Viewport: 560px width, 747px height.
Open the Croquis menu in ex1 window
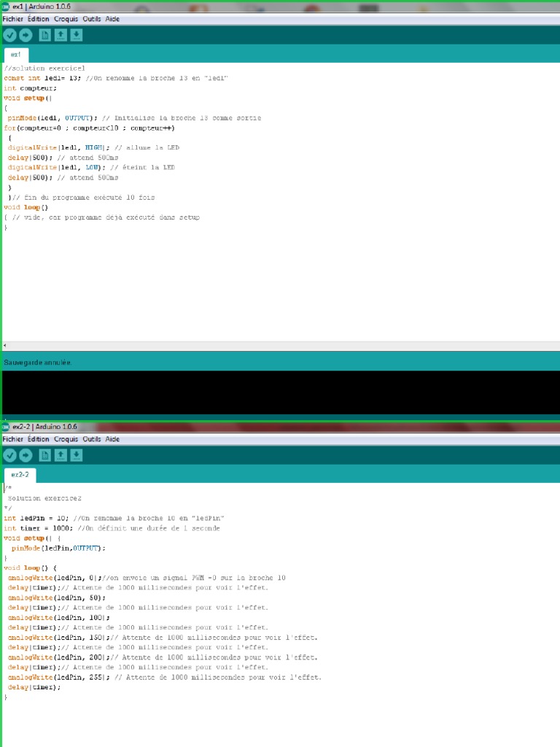[x=66, y=19]
